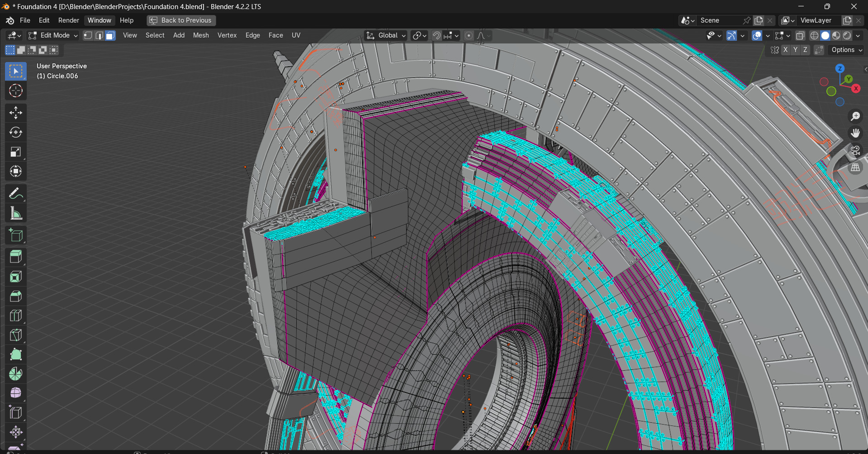Screen dimensions: 868x454
Task: Create a new Scene copy icon
Action: coord(759,20)
